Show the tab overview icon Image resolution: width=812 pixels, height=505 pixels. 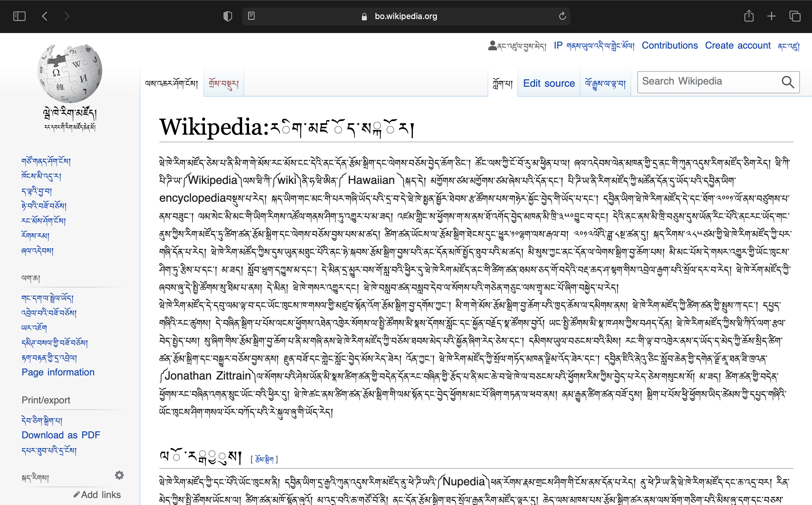(x=795, y=16)
